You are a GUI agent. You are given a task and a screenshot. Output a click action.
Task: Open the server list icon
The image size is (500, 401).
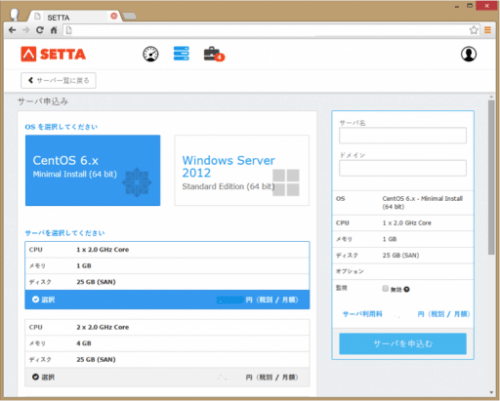coord(181,54)
